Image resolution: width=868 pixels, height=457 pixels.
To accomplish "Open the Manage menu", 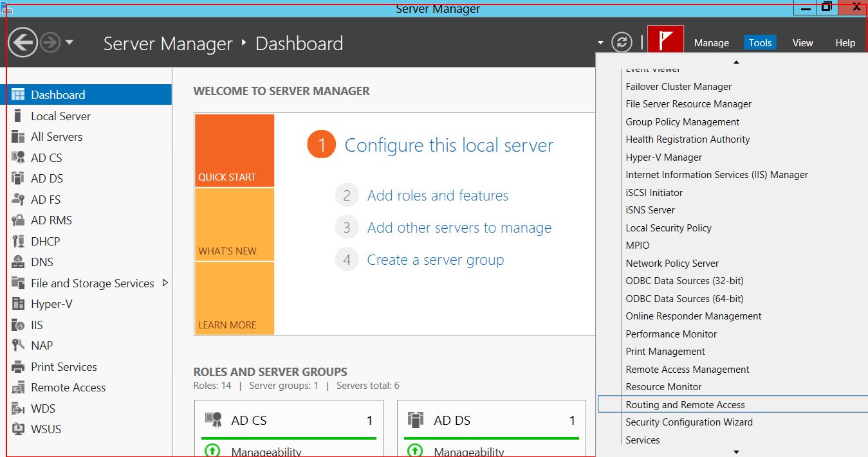I will (x=711, y=43).
